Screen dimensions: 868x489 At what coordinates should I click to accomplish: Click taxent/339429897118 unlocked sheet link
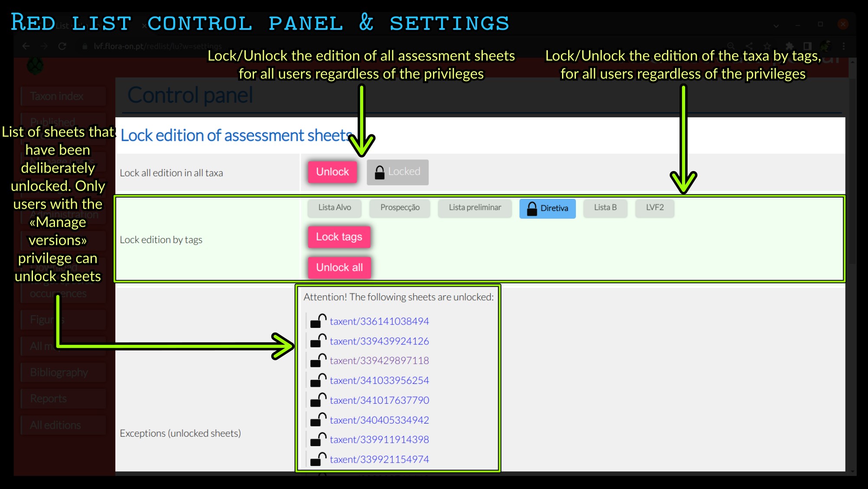380,360
